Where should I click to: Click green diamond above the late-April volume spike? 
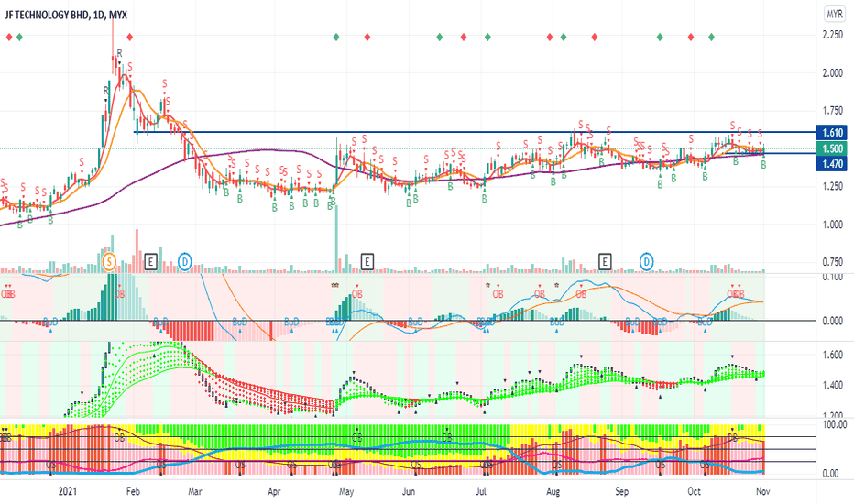pos(336,37)
